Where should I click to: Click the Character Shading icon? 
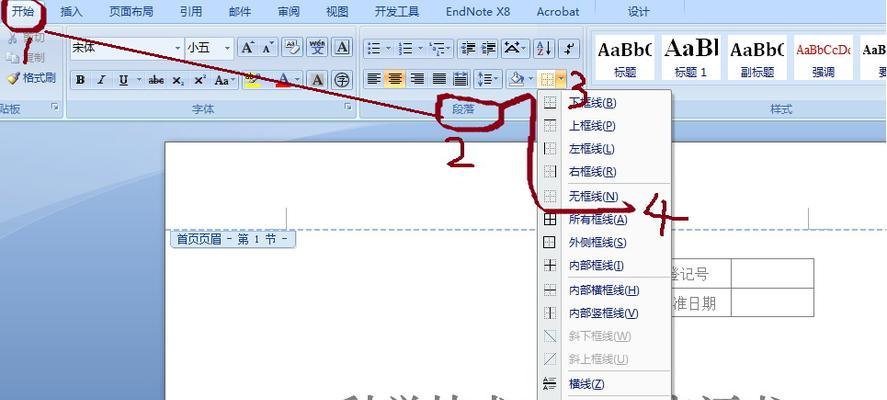pyautogui.click(x=317, y=80)
